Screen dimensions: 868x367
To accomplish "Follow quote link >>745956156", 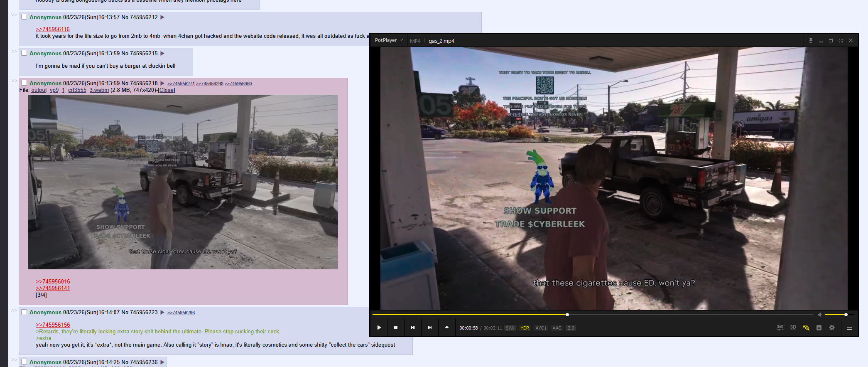I will pyautogui.click(x=53, y=325).
